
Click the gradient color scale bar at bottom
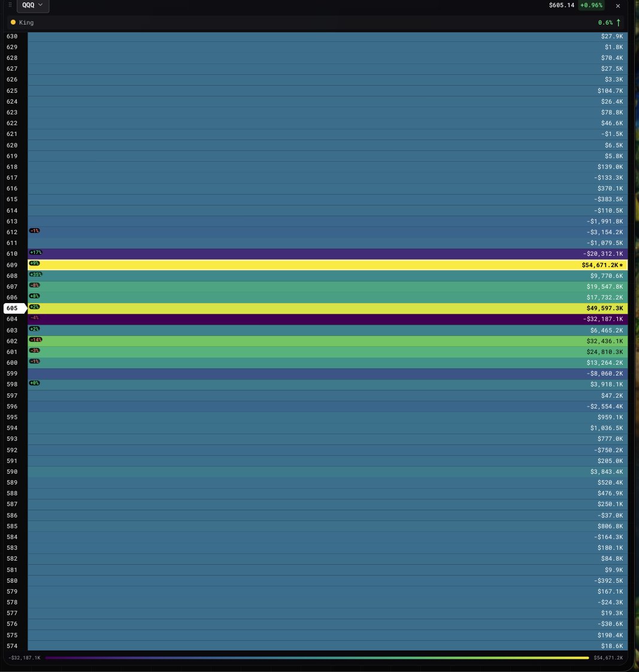click(x=317, y=658)
